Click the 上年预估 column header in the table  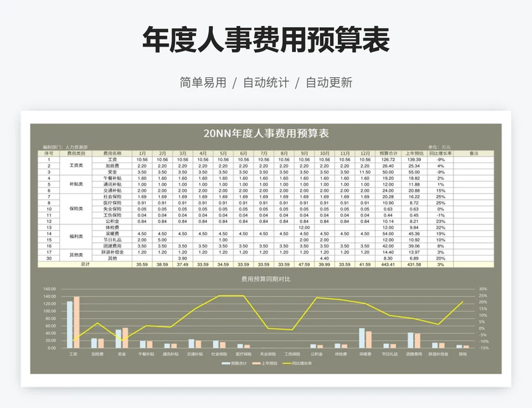(x=414, y=153)
